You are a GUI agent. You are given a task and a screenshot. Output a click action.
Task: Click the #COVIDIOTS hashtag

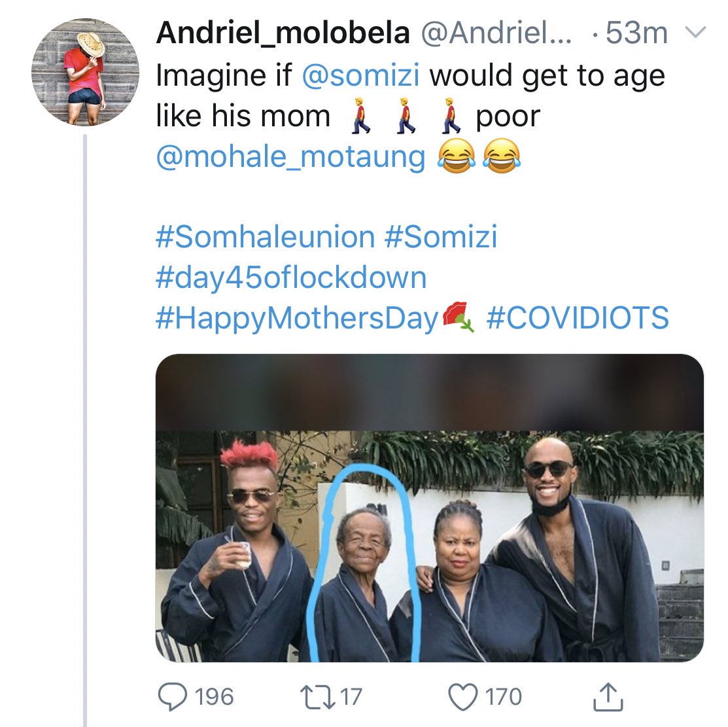point(578,318)
